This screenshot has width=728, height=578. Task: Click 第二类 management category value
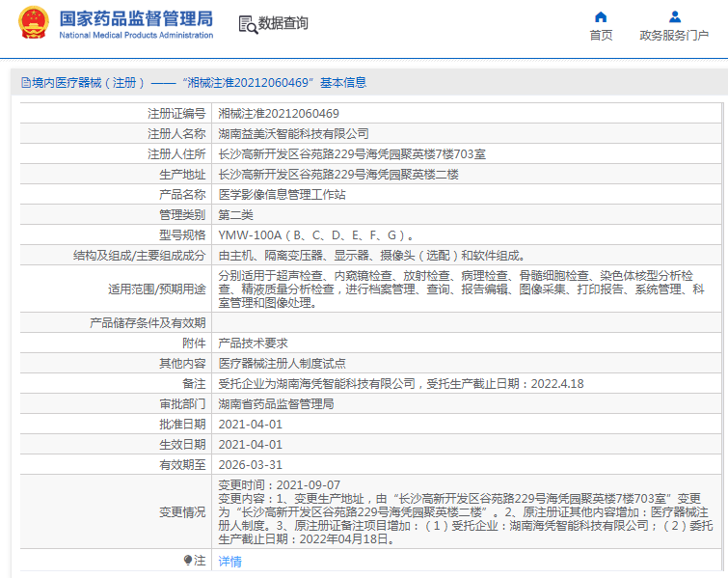[236, 214]
